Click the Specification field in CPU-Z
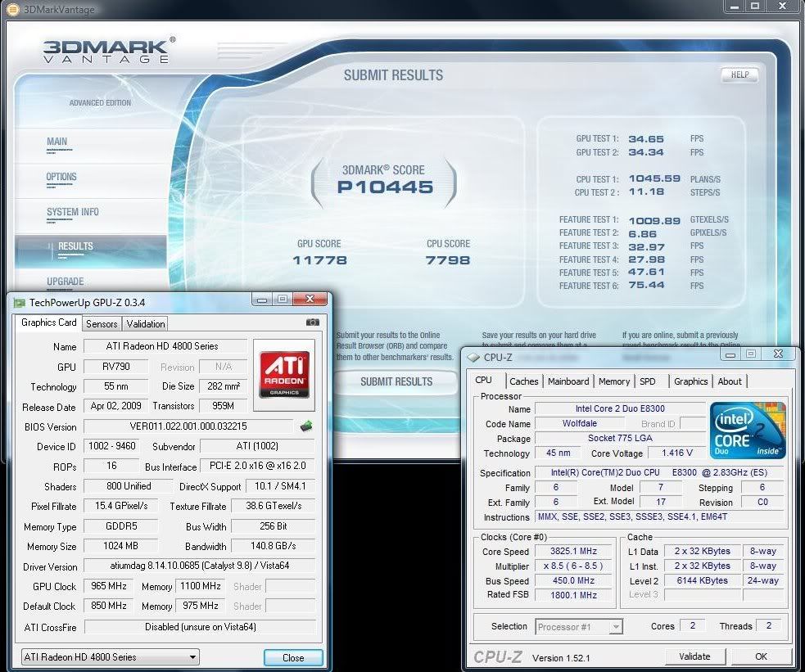This screenshot has width=805, height=672. (x=660, y=472)
